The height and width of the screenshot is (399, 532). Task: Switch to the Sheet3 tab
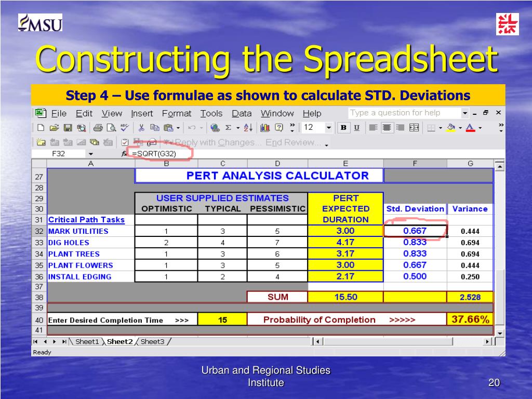[152, 342]
